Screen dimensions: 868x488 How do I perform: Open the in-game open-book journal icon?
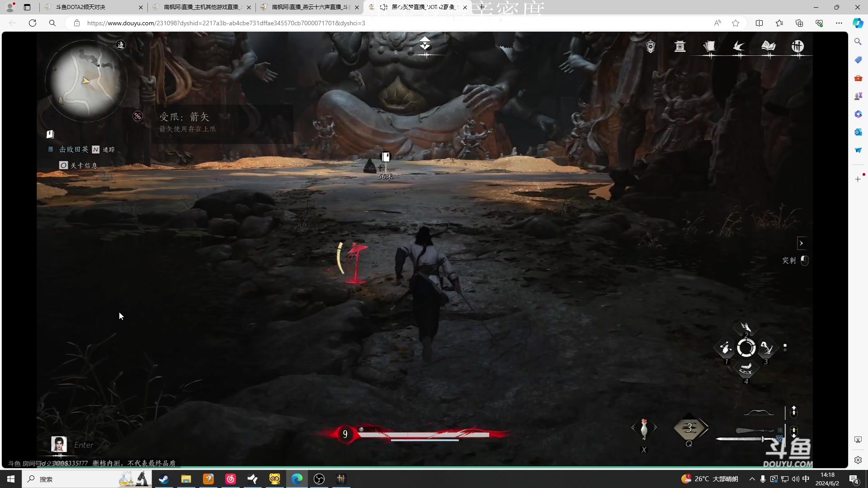pos(768,46)
